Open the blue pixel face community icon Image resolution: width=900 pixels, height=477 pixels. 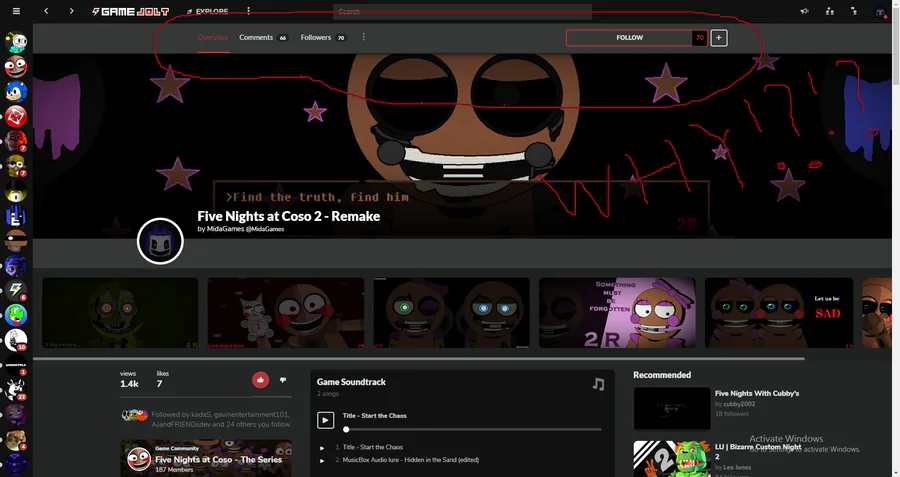tap(16, 216)
